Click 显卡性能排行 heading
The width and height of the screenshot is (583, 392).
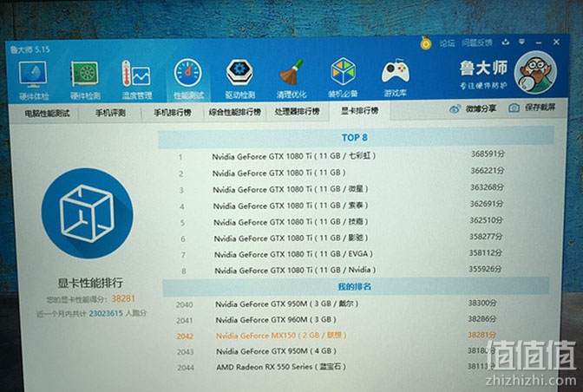click(x=90, y=283)
